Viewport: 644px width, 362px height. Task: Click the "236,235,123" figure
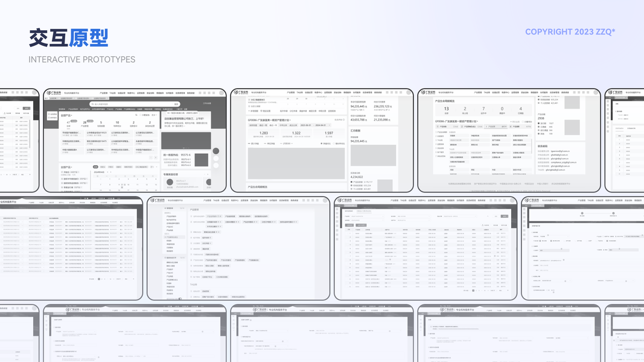coord(381,106)
